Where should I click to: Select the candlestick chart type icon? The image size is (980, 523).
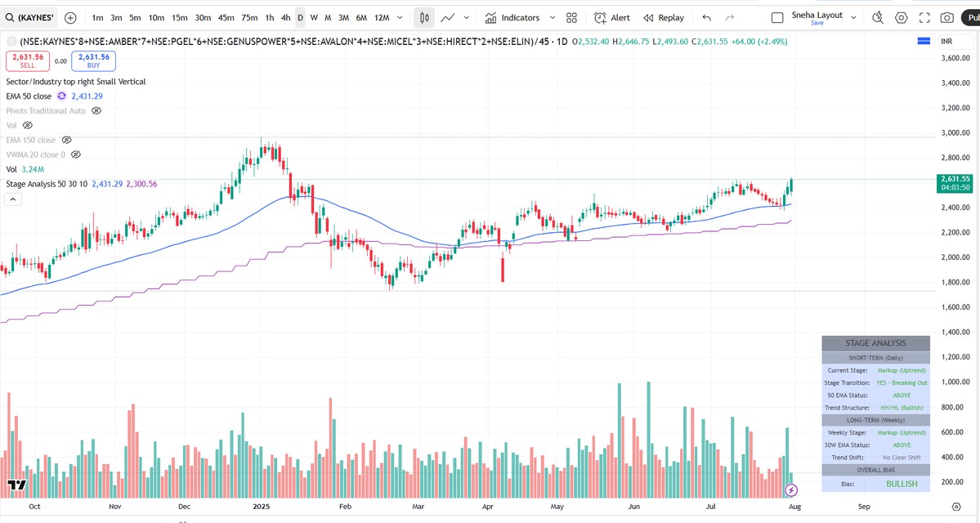click(x=424, y=17)
